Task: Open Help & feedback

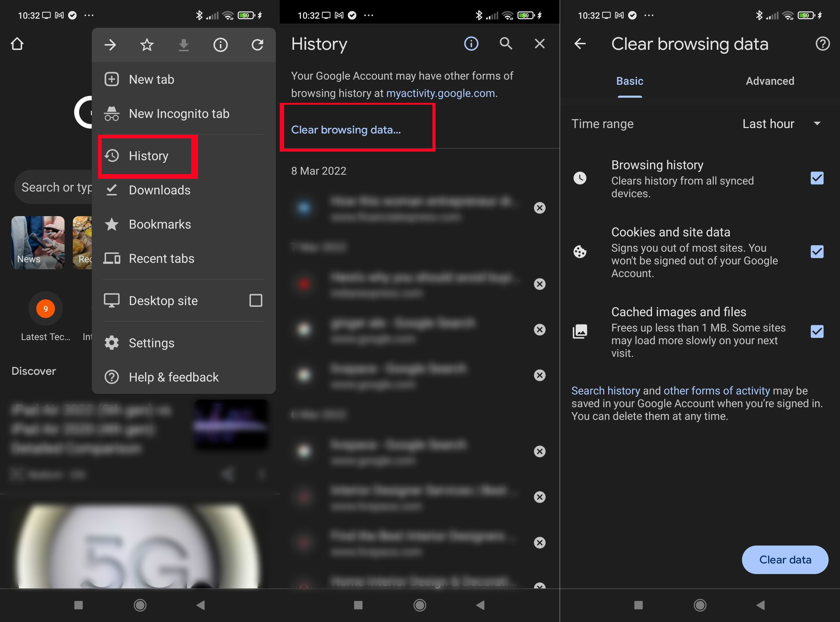Action: (184, 377)
